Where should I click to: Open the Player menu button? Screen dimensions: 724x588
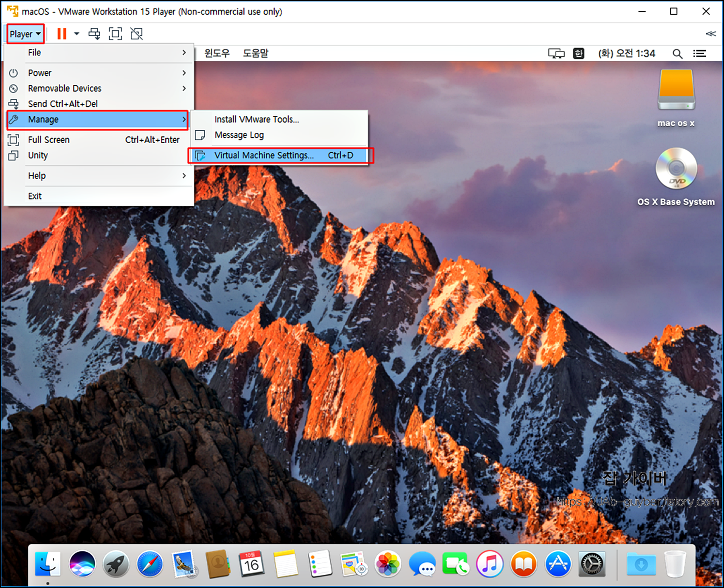tap(25, 34)
